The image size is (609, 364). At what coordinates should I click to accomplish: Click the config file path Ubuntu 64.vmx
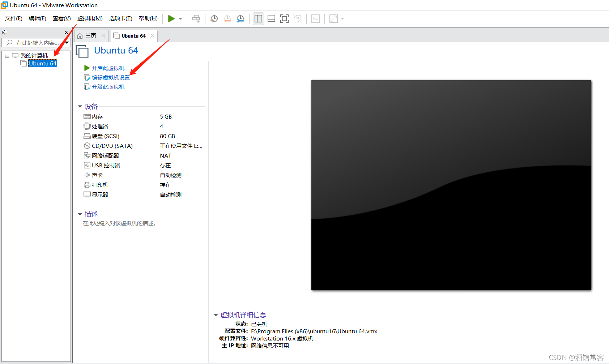coord(314,331)
